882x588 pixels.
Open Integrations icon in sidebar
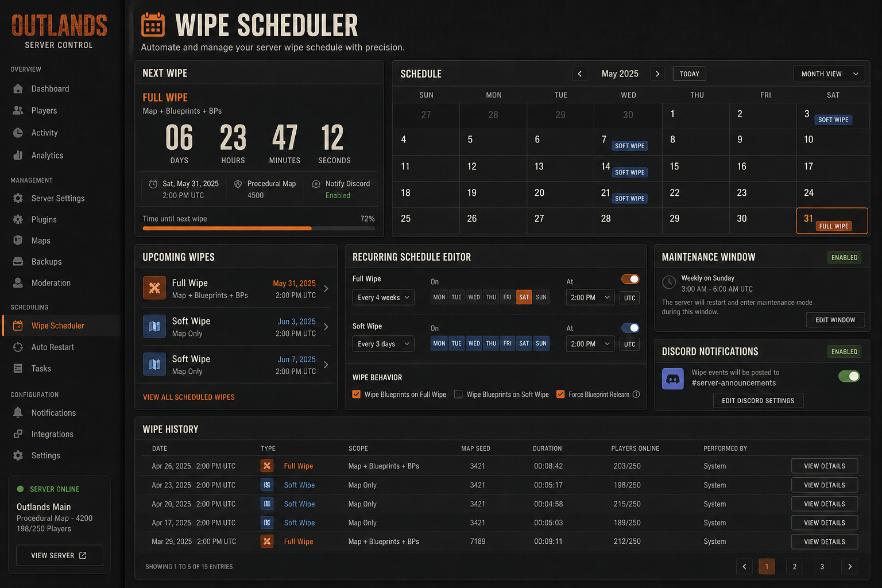point(18,434)
